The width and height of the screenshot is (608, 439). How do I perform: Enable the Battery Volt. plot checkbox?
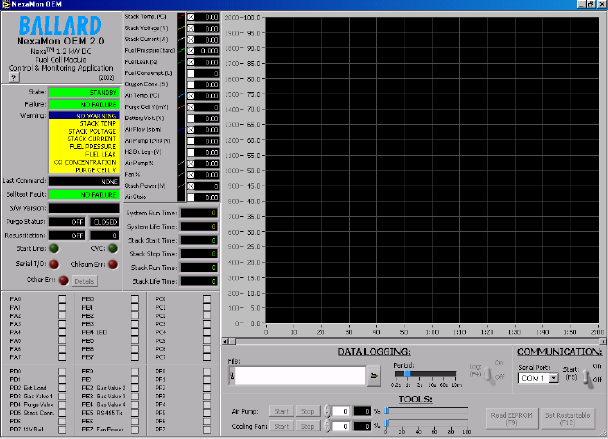(x=191, y=118)
